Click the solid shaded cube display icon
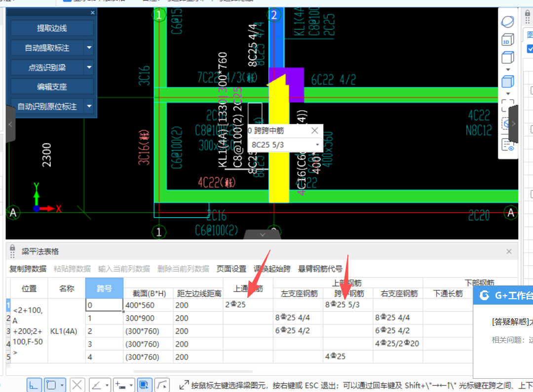This screenshot has height=392, width=533. pos(507,81)
